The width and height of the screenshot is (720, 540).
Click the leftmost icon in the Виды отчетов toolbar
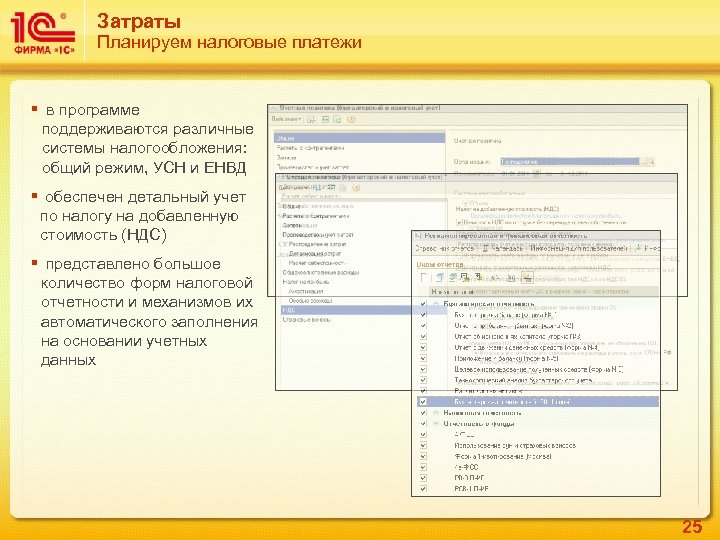(x=425, y=277)
